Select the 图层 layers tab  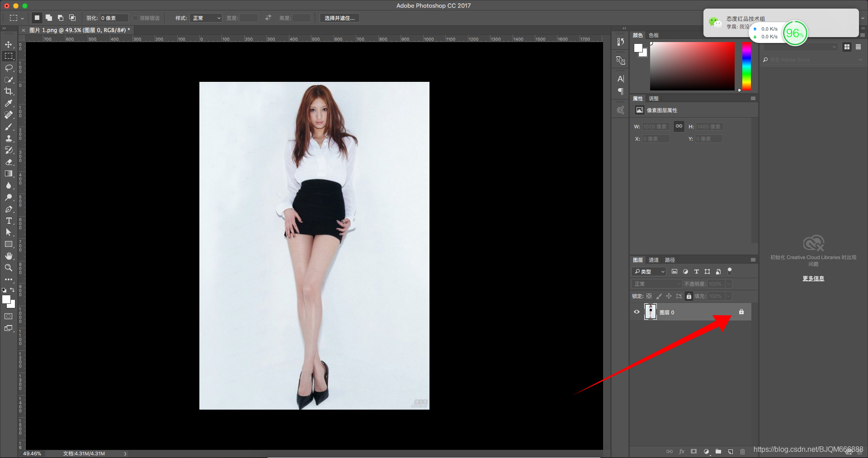(x=638, y=260)
